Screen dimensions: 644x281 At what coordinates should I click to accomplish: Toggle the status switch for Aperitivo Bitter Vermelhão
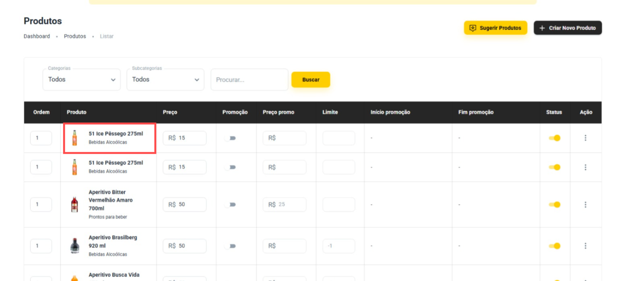[554, 205]
